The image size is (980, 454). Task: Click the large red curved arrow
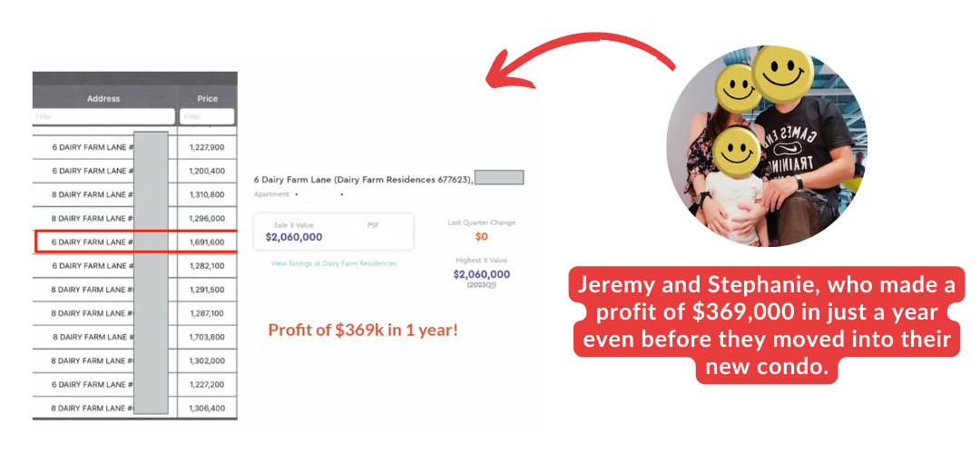coord(581,63)
